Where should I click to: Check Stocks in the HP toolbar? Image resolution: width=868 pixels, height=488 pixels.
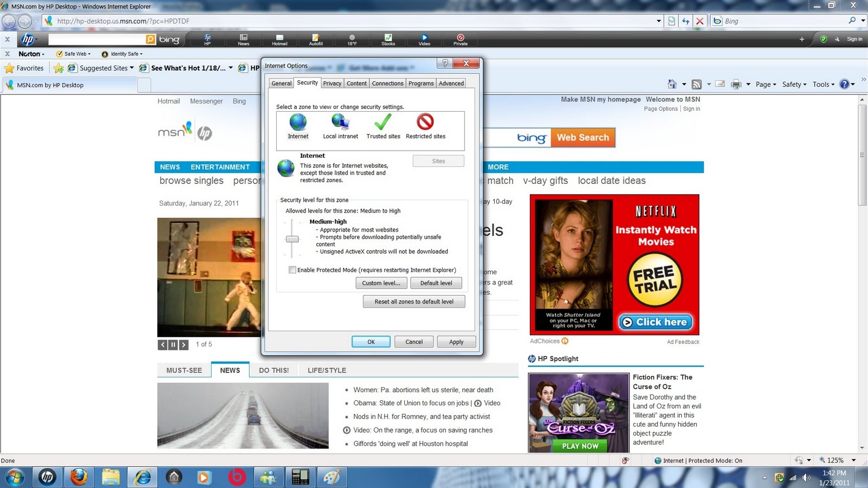pos(388,40)
